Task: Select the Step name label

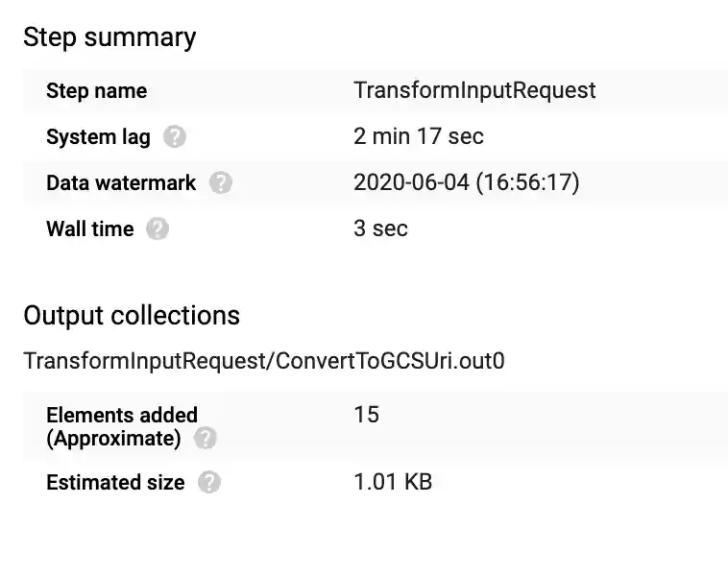Action: 96,91
